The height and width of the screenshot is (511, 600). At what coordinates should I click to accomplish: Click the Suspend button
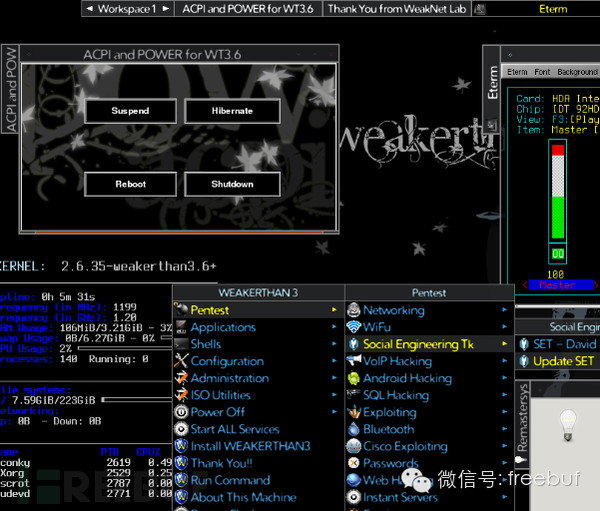pyautogui.click(x=130, y=111)
